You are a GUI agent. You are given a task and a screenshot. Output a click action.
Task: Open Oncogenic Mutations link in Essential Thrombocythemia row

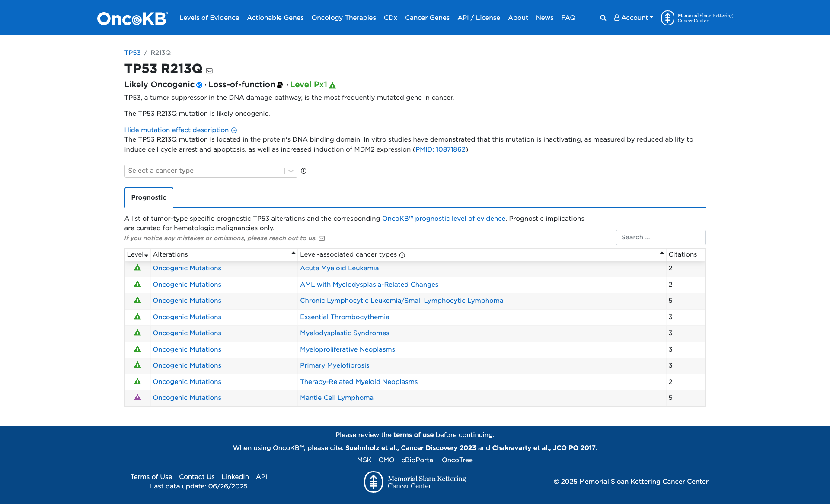click(x=187, y=317)
